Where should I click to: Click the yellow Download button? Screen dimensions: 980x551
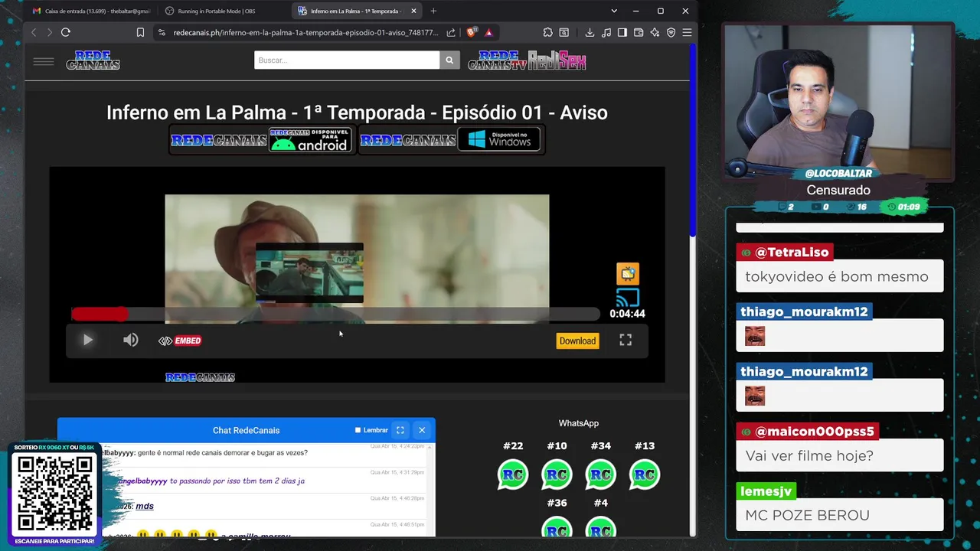577,341
